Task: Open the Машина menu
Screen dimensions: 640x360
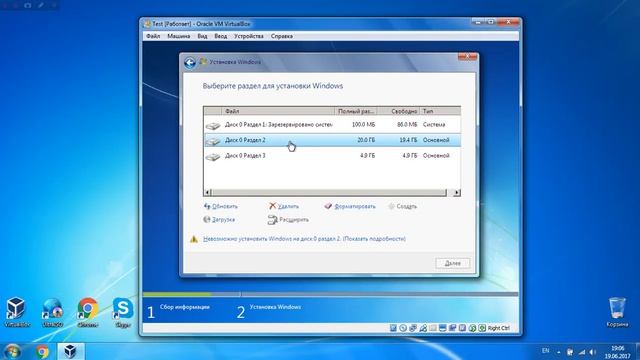Action: [x=178, y=36]
